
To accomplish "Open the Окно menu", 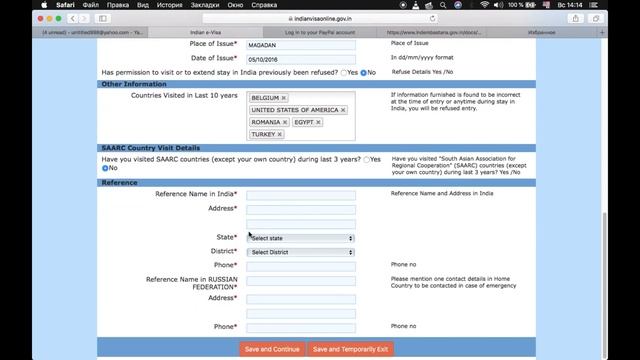I will tap(235, 5).
